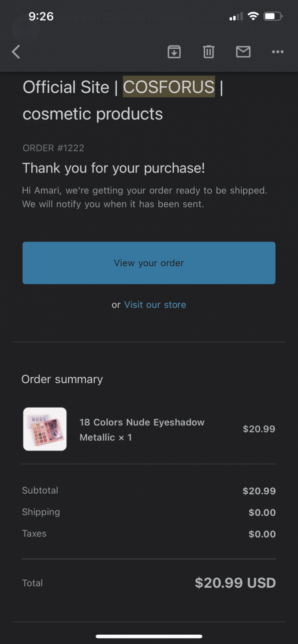This screenshot has height=644, width=298.
Task: Tap the Thank you for your purchase heading
Action: pos(113,168)
